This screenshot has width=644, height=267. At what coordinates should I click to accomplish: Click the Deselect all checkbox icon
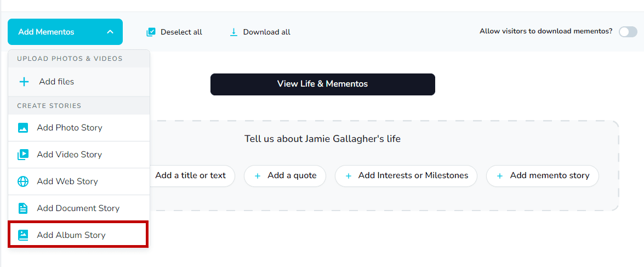(151, 32)
